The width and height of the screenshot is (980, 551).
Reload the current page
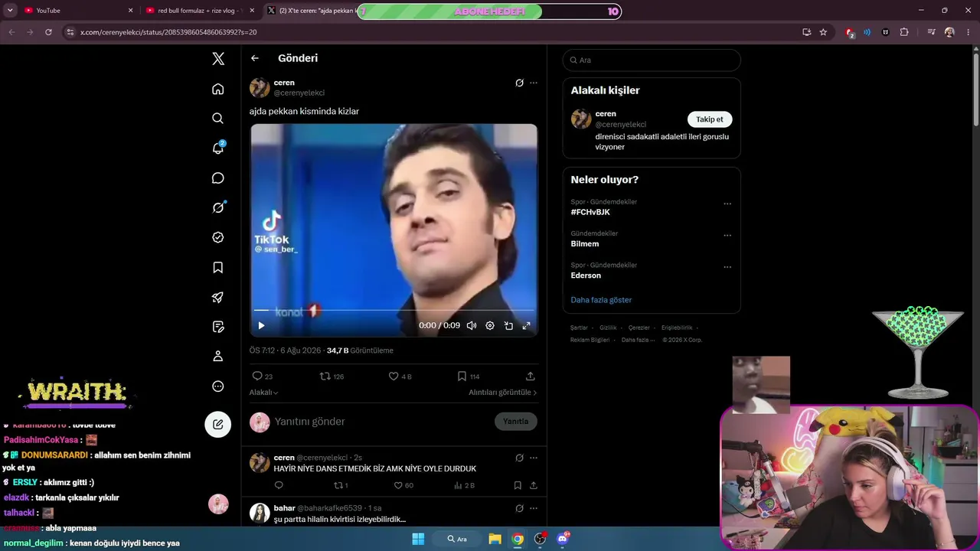(x=48, y=32)
